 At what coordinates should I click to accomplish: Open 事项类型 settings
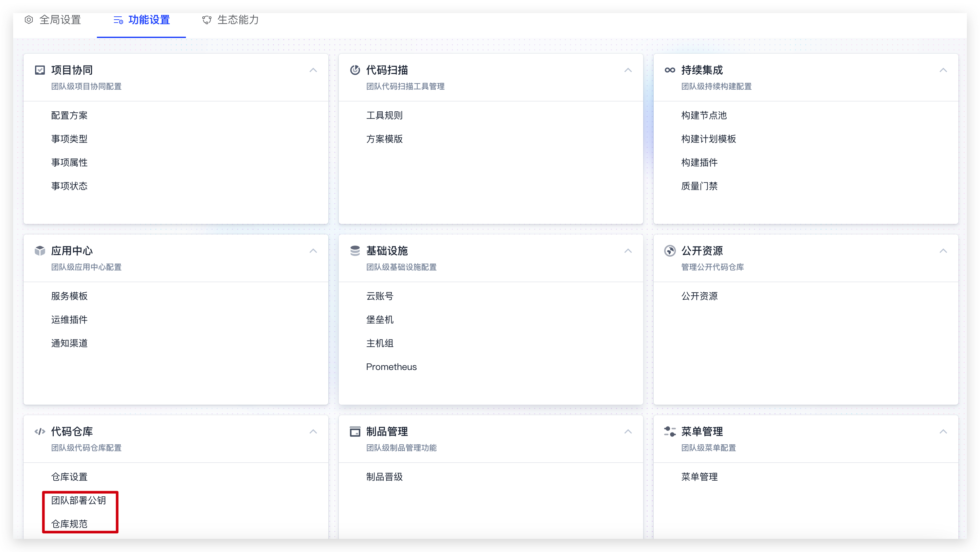[69, 139]
